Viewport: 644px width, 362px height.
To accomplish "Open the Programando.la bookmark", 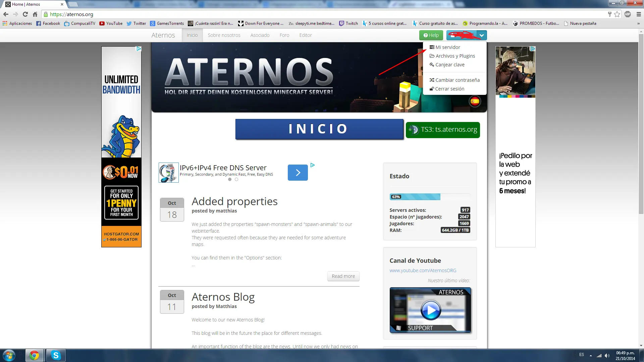I will point(485,23).
